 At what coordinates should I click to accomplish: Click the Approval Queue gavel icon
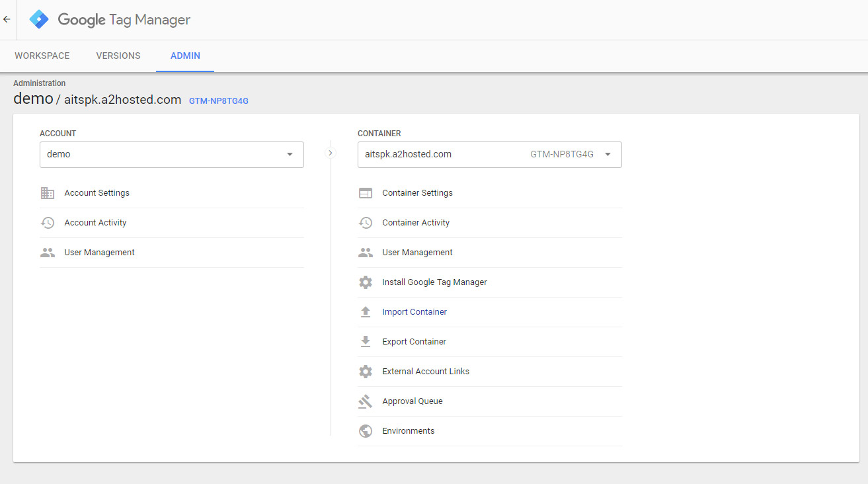[366, 401]
